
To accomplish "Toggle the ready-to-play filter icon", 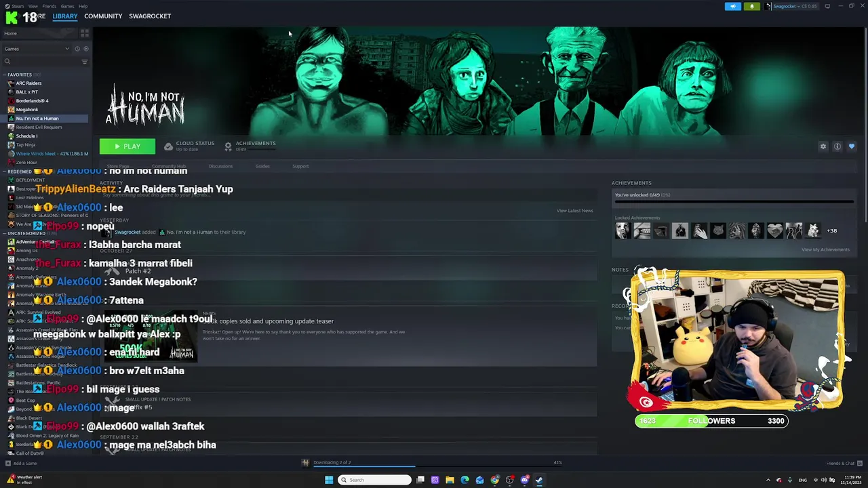I will tap(85, 49).
